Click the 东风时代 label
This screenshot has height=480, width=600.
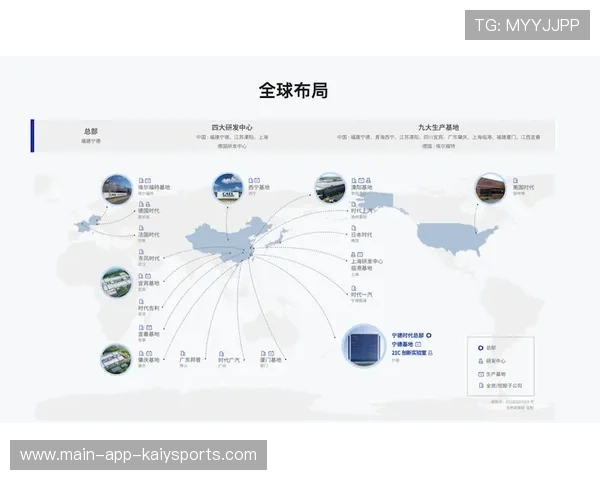[x=149, y=258]
